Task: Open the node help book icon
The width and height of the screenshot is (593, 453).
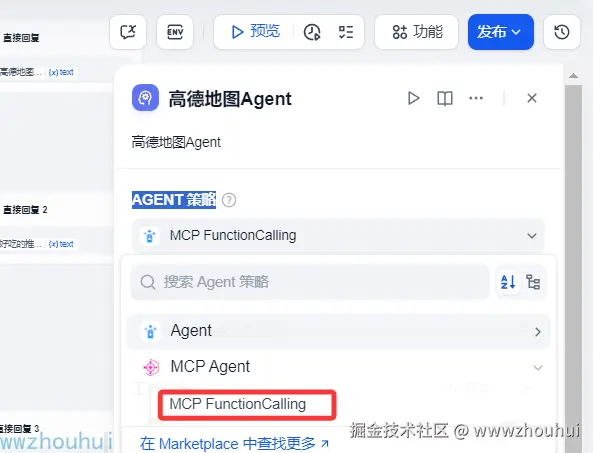Action: (x=445, y=98)
